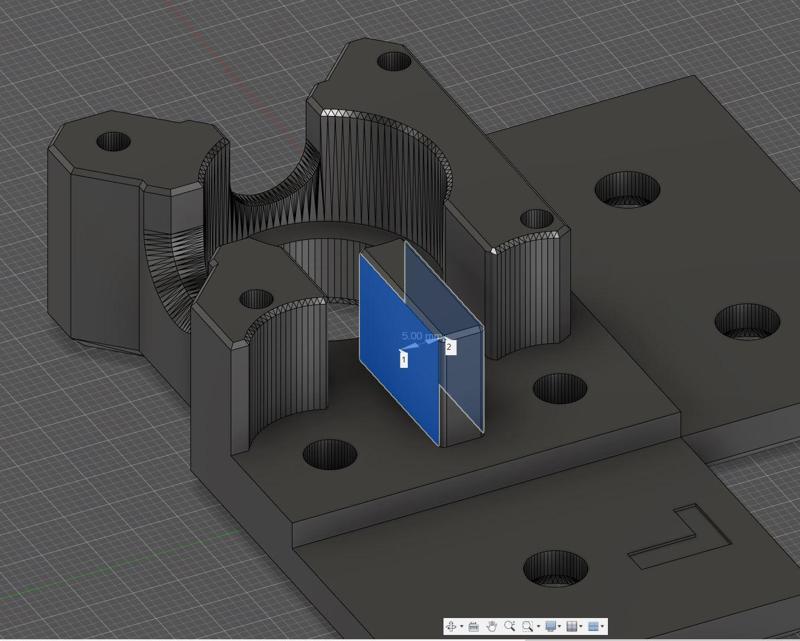Click measurement point marker 1
Image resolution: width=800 pixels, height=641 pixels.
pyautogui.click(x=404, y=360)
